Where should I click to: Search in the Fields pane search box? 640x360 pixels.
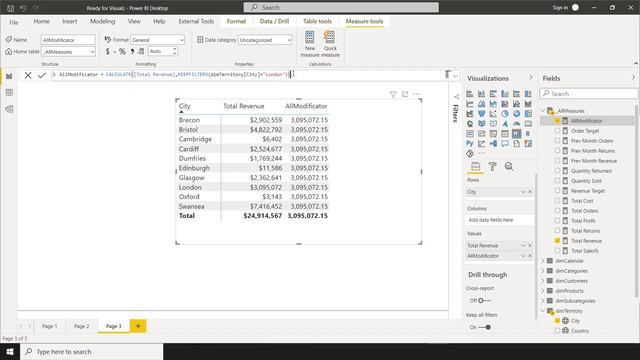coord(588,94)
